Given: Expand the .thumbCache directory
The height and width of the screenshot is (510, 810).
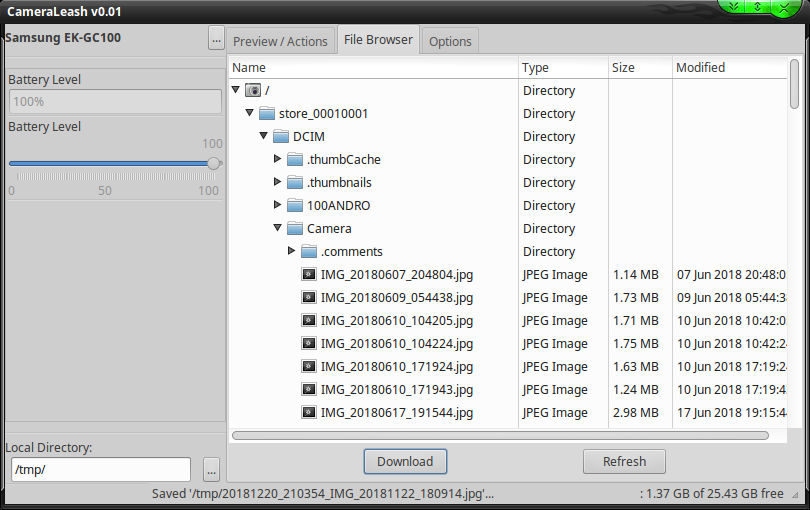Looking at the screenshot, I should click(277, 159).
